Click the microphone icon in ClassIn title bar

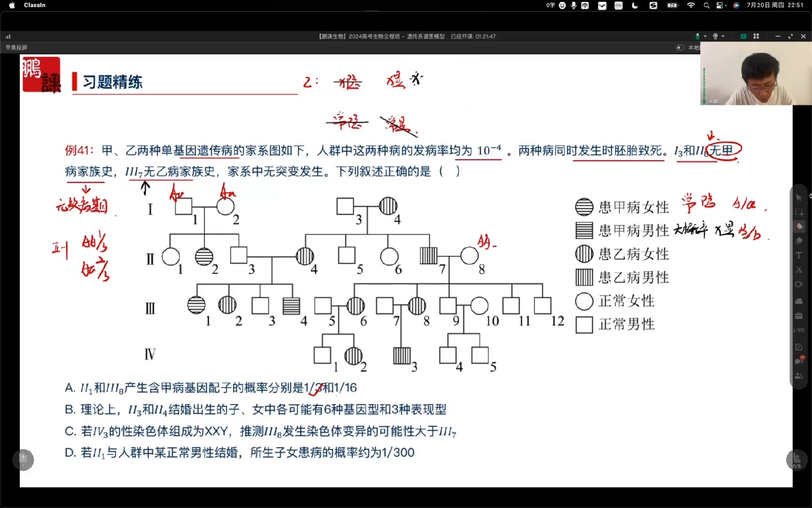pos(697,36)
